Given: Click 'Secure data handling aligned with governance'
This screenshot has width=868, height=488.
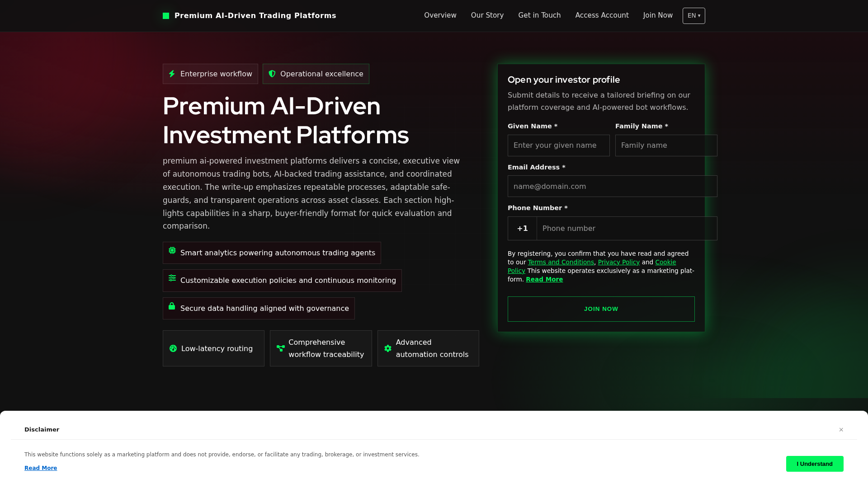Looking at the screenshot, I should [264, 309].
